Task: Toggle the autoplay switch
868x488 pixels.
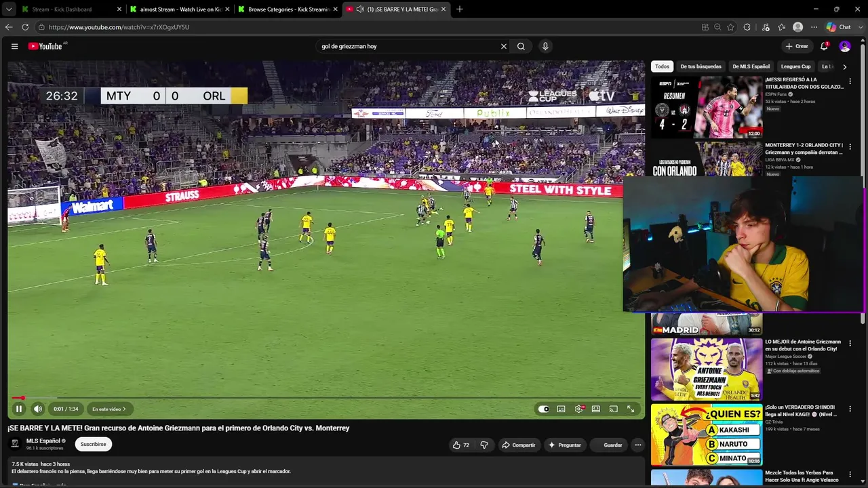Action: pos(544,409)
